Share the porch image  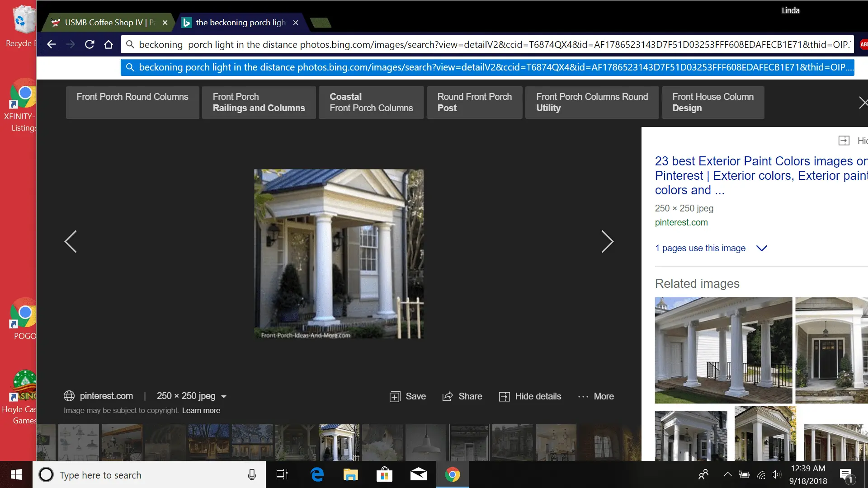(462, 396)
